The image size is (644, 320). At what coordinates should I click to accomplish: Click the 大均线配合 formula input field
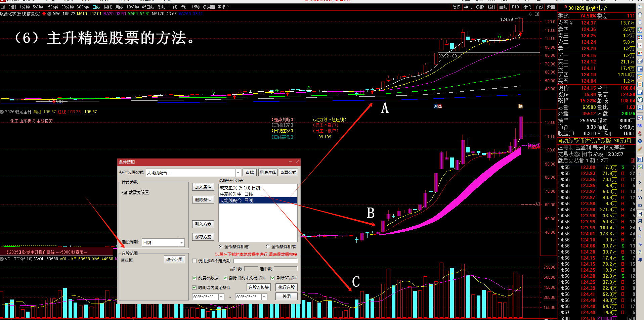pyautogui.click(x=190, y=173)
